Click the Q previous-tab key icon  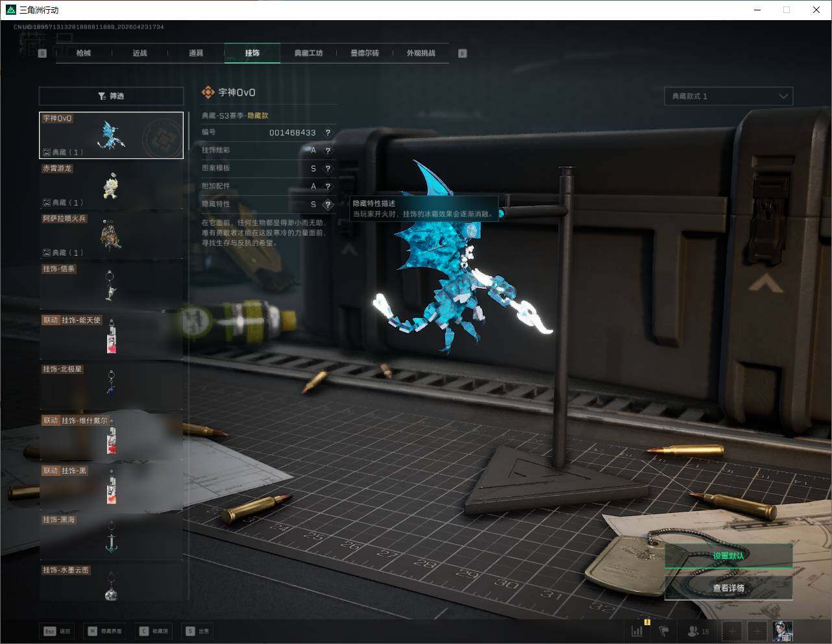tap(42, 53)
